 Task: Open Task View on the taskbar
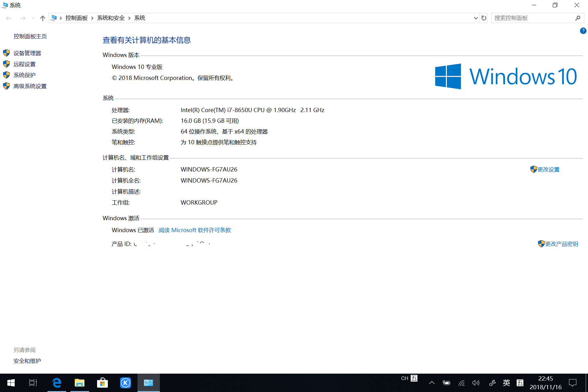click(x=33, y=383)
